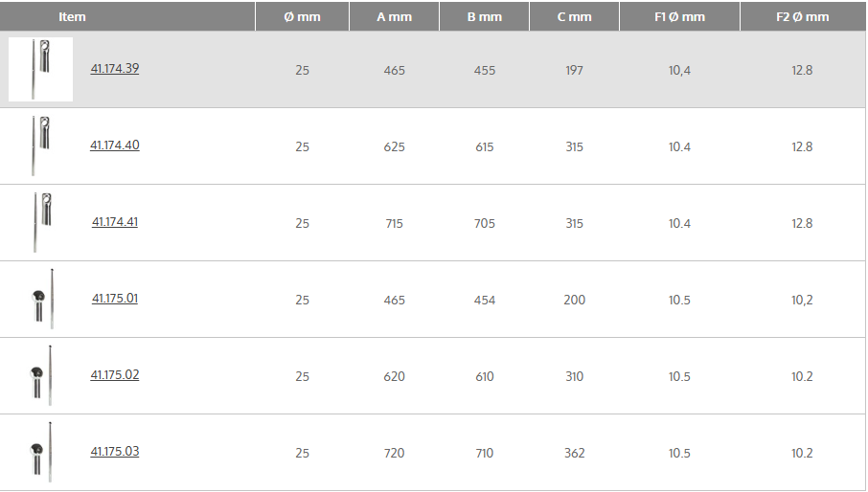Click product image next to 41.175.03
The width and height of the screenshot is (868, 492).
42,452
